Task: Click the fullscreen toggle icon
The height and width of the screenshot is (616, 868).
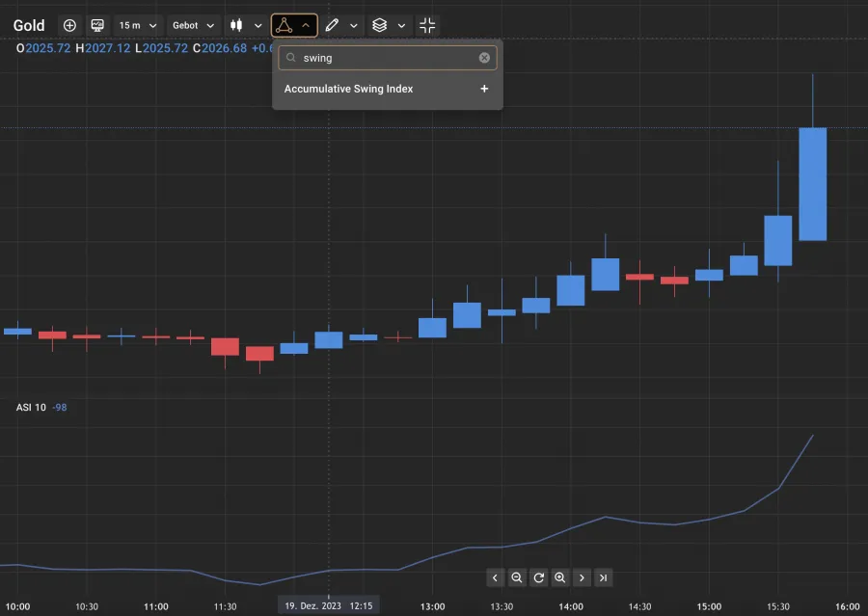Action: click(x=427, y=25)
